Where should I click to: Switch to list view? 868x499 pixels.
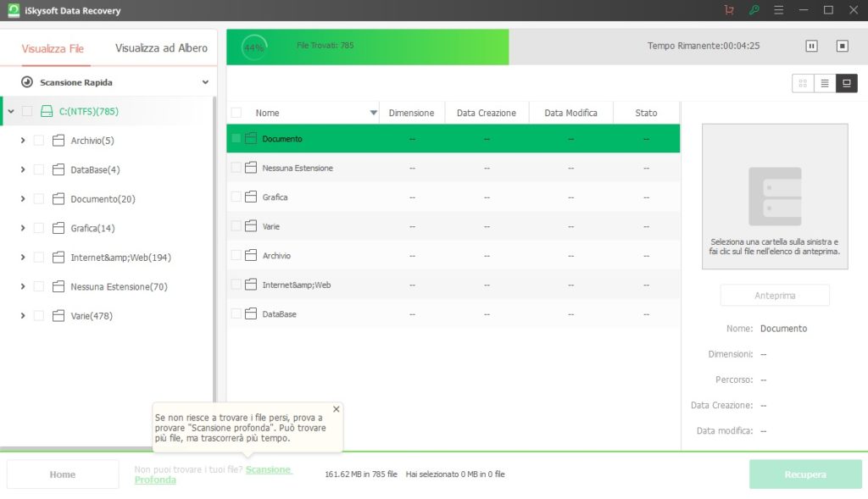coord(825,83)
